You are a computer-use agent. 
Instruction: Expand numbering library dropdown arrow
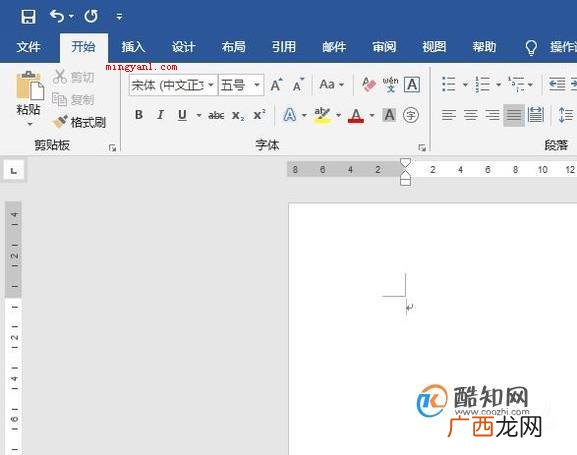point(498,85)
